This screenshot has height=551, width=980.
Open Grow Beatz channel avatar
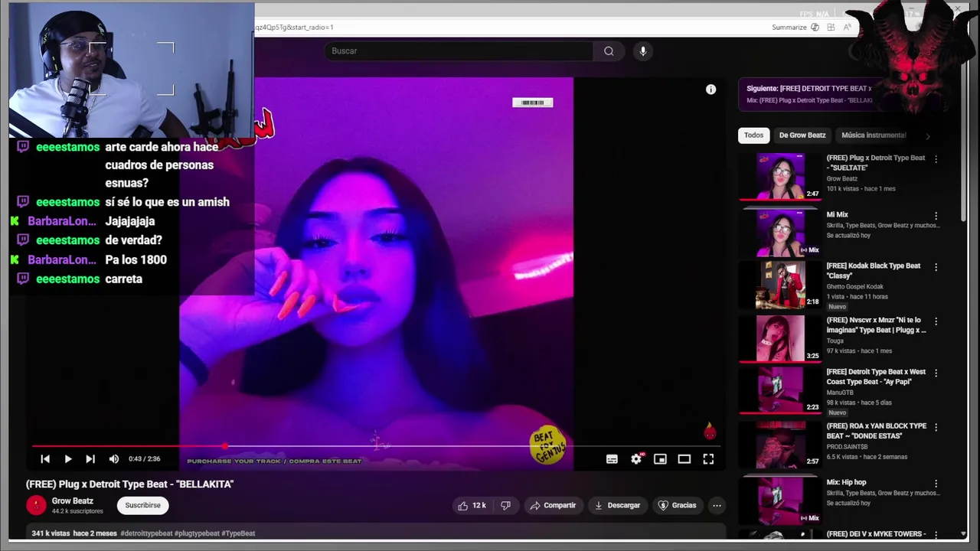pos(36,505)
